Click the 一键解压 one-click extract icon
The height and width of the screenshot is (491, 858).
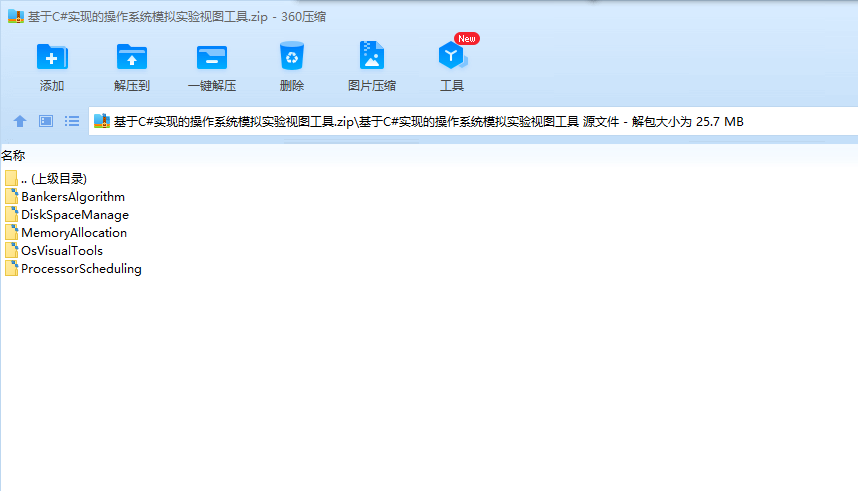pos(212,57)
